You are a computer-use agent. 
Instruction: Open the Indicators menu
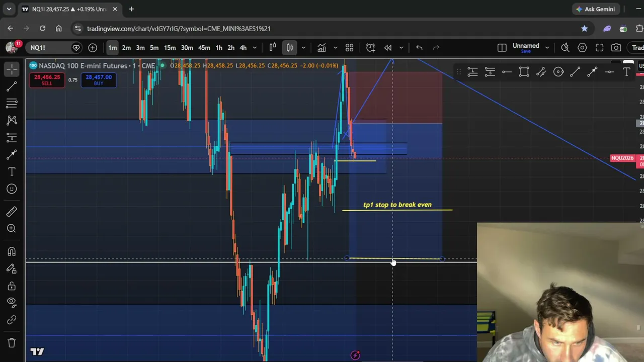coord(321,48)
